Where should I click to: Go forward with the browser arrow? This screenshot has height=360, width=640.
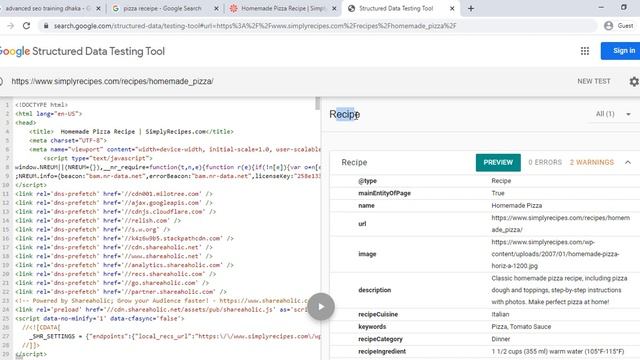11,26
